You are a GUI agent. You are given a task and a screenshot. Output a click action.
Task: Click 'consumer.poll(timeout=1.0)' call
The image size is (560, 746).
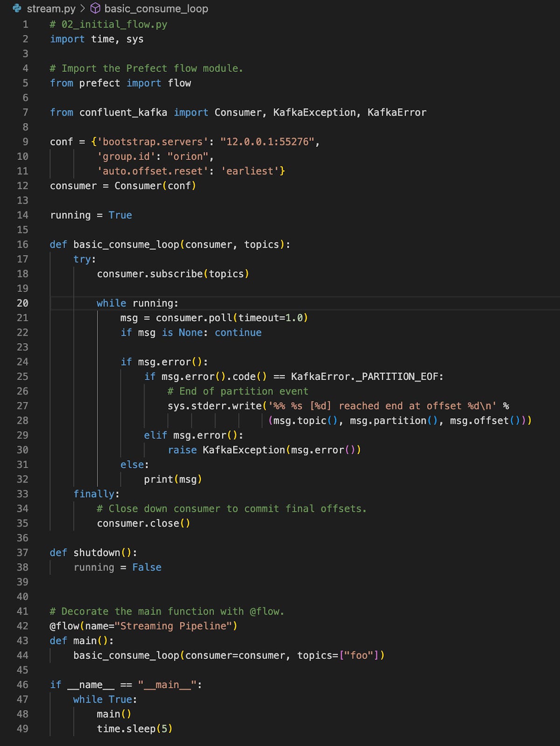click(x=232, y=318)
